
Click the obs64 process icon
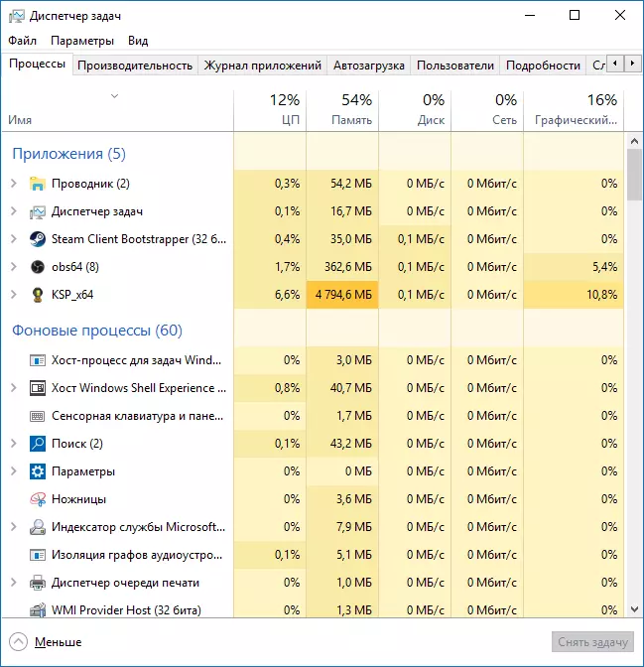click(x=38, y=267)
